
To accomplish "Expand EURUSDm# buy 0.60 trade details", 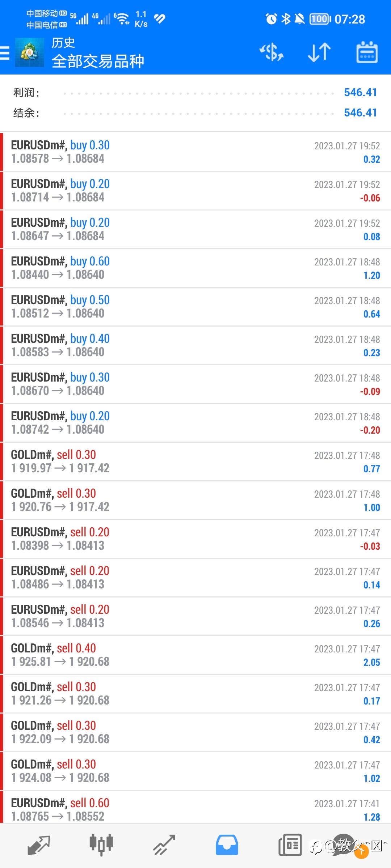I will (x=195, y=268).
